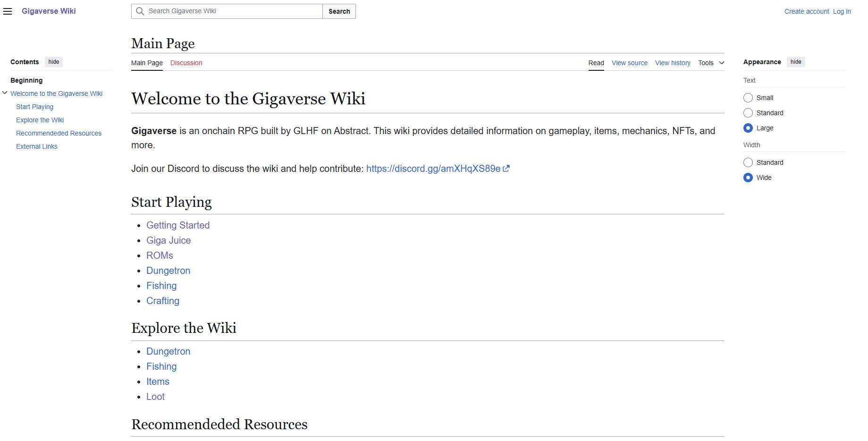Click the external link icon after Discord URL
The height and width of the screenshot is (441, 868).
tap(506, 169)
